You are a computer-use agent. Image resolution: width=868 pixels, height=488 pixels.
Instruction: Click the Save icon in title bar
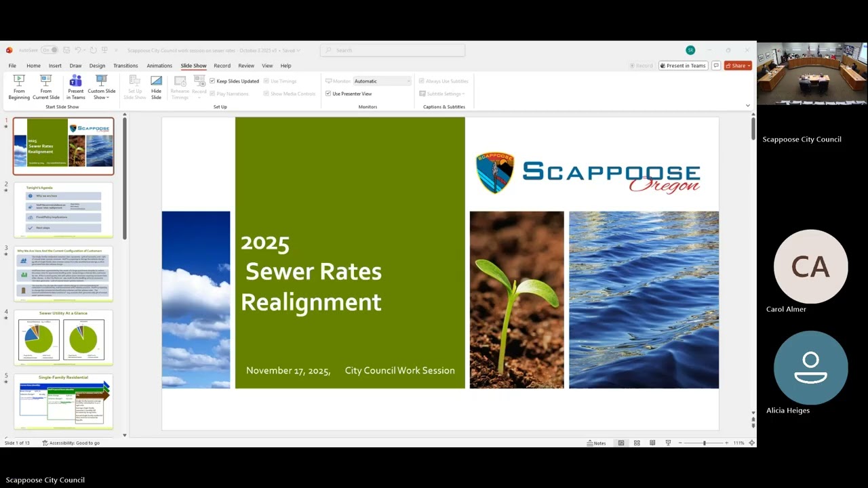pyautogui.click(x=66, y=50)
